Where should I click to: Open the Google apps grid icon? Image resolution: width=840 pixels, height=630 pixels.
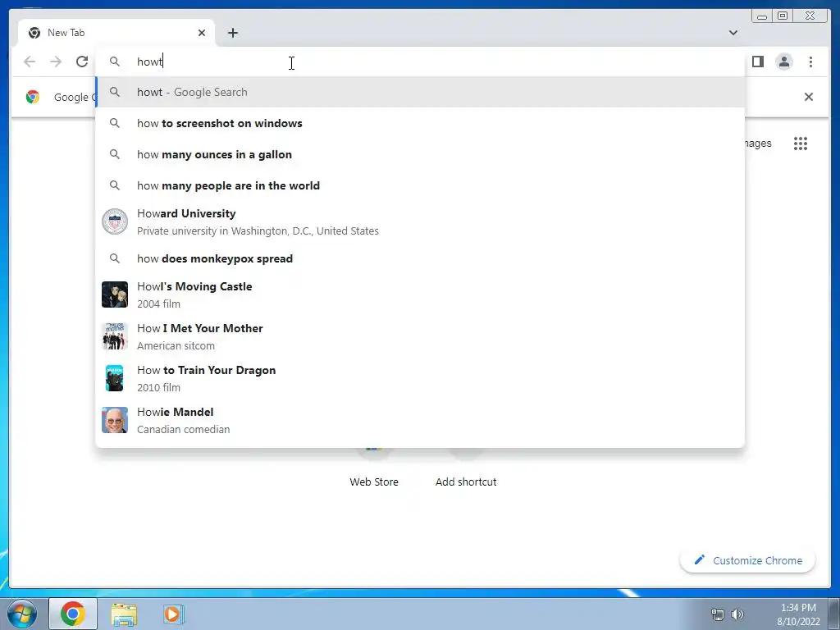801,144
